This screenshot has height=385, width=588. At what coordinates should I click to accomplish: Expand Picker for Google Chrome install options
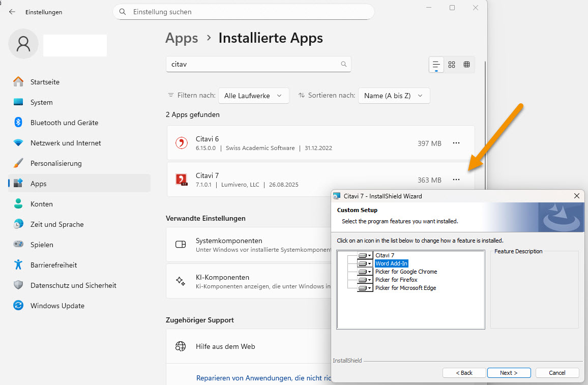[365, 272]
